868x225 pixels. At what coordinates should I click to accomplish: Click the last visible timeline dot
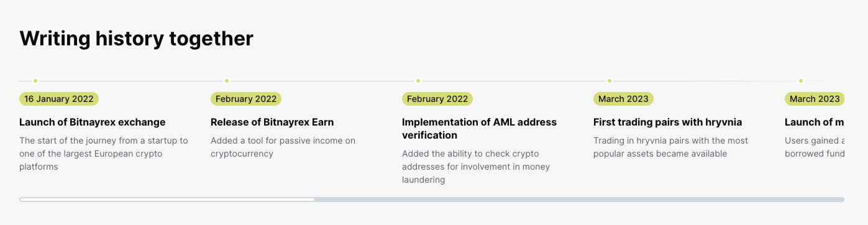click(x=801, y=81)
